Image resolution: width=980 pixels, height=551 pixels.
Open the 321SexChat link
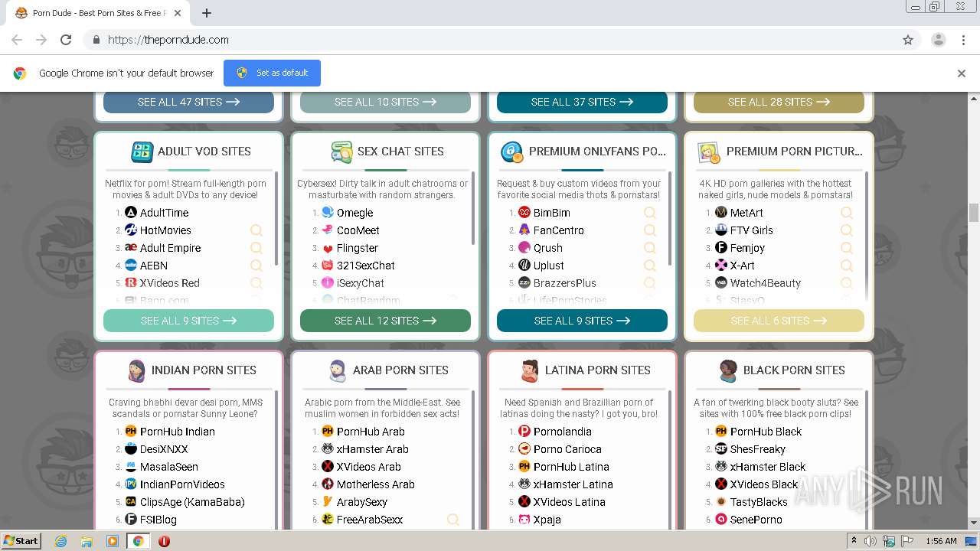[x=366, y=266]
